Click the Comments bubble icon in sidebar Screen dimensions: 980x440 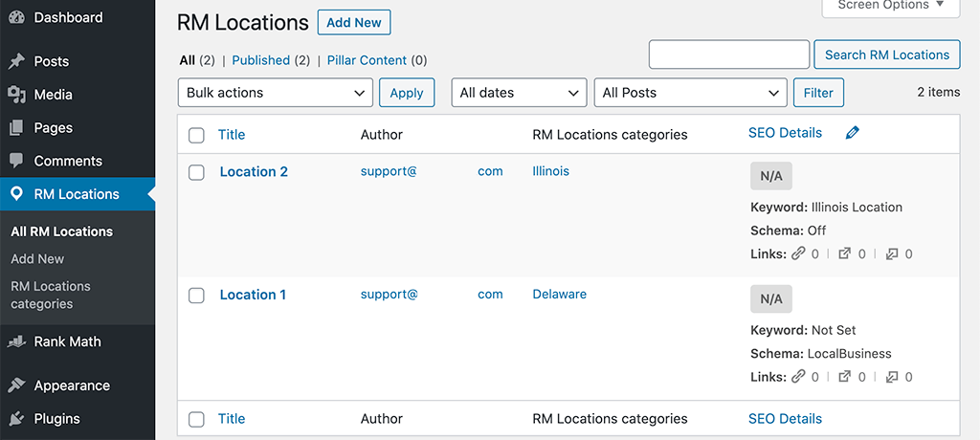(x=16, y=161)
